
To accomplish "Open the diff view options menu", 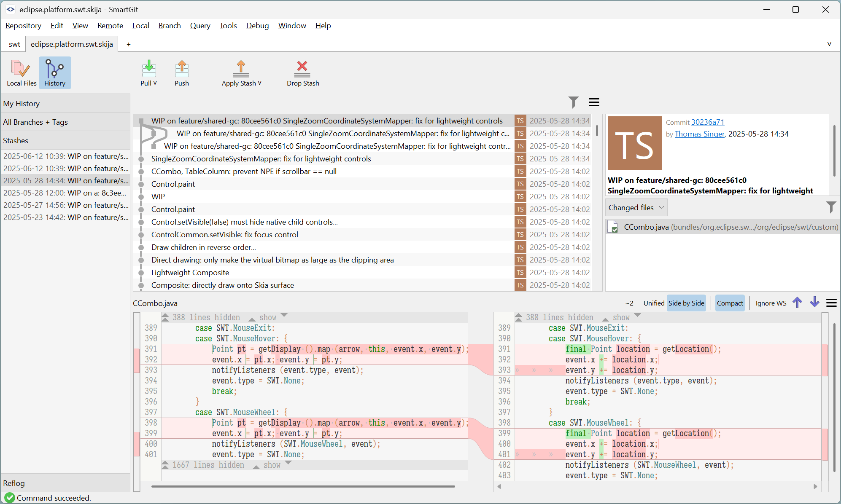I will (x=831, y=303).
